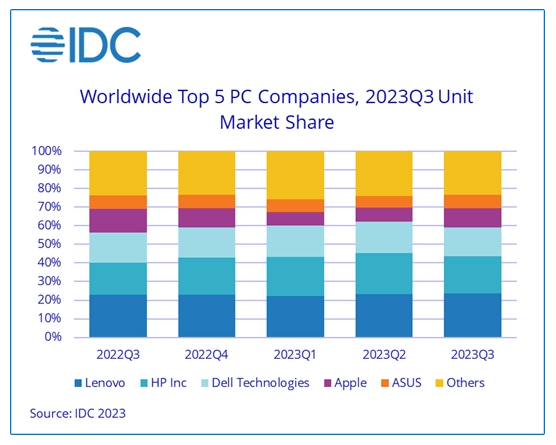The height and width of the screenshot is (445, 556).
Task: Click the Dell Technologies light-blue legend swatch
Action: pyautogui.click(x=205, y=383)
